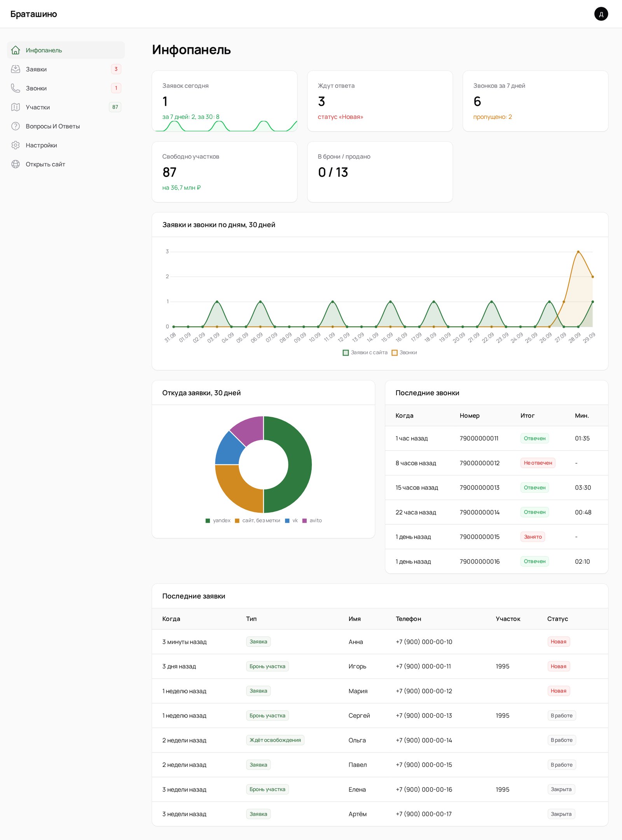Toggle the avito legend entry
Image resolution: width=622 pixels, height=840 pixels.
click(312, 520)
